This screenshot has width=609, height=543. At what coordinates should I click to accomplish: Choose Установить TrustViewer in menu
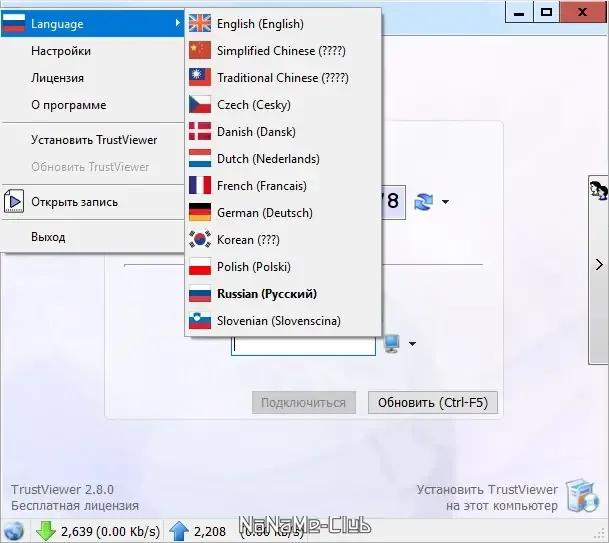(x=92, y=140)
